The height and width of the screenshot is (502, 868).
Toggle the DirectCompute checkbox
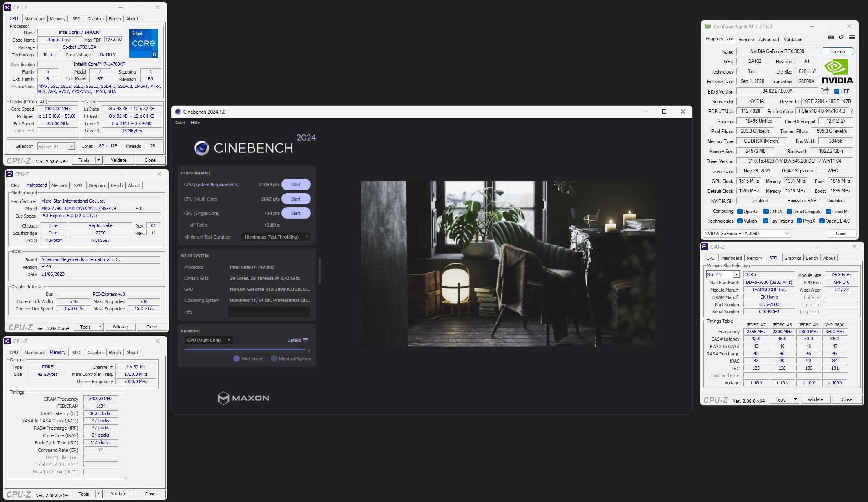(x=789, y=212)
